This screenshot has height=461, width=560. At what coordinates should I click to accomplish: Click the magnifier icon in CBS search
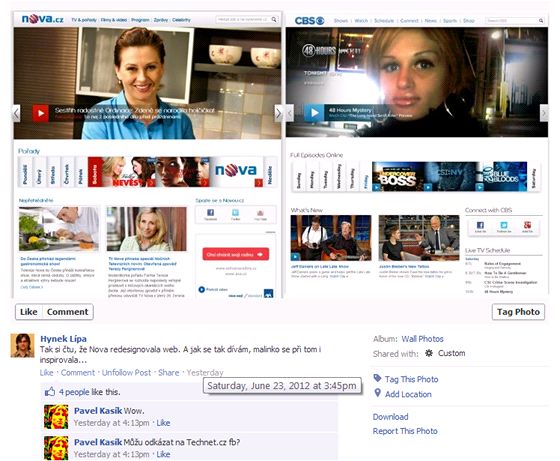coord(541,21)
